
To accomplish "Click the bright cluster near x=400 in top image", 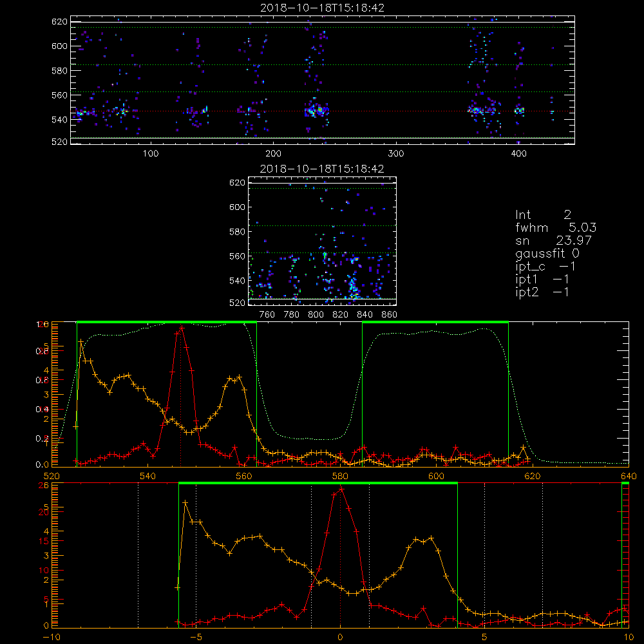I will click(x=520, y=111).
